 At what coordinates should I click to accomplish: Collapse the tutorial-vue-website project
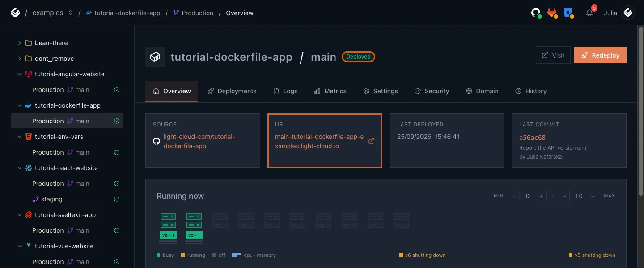[19, 246]
